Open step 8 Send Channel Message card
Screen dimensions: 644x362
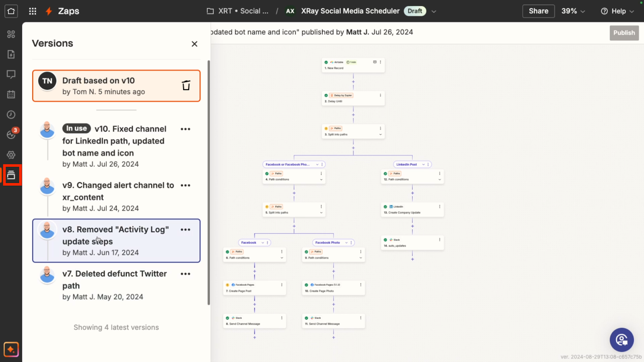[254, 321]
